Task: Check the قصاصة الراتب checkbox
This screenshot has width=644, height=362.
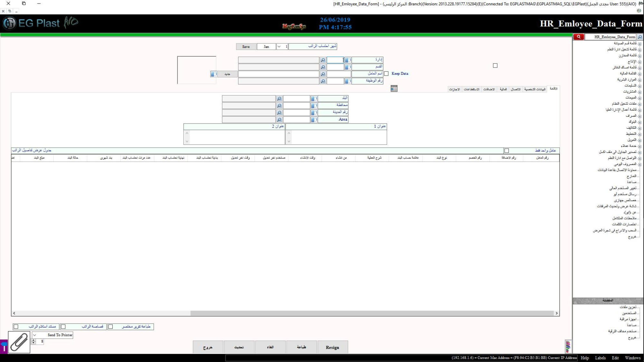Action: (63, 327)
